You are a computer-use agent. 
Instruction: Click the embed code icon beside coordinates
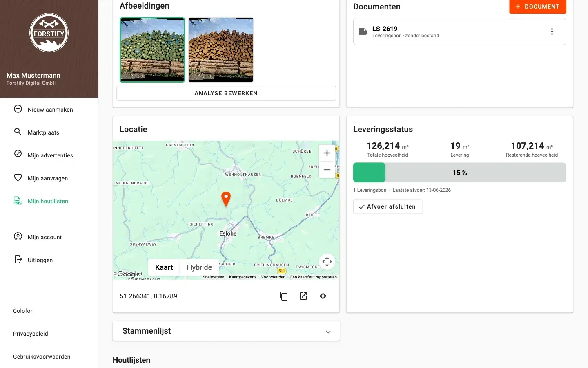pos(323,296)
